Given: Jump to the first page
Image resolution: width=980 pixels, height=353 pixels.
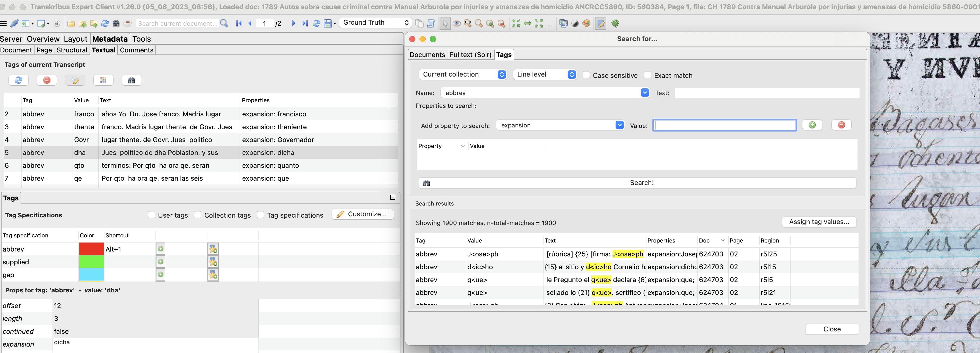Looking at the screenshot, I should point(239,24).
